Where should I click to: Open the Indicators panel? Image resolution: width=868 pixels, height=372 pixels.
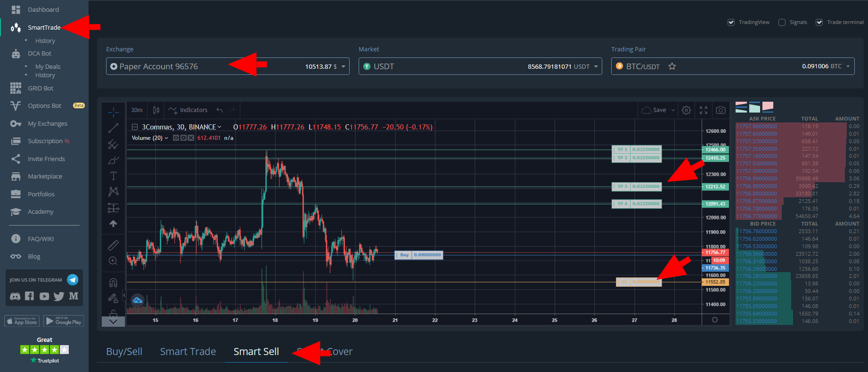click(188, 110)
